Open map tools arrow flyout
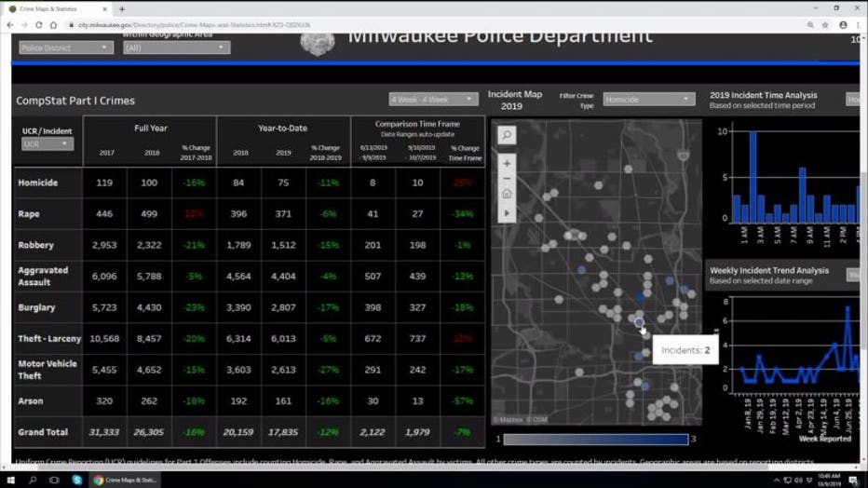Viewport: 868px width, 488px height. pyautogui.click(x=507, y=213)
